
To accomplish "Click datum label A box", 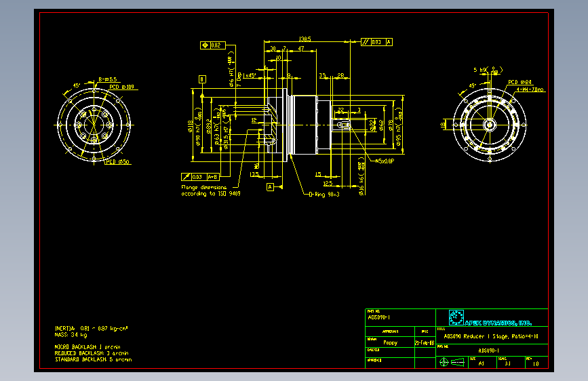I will [x=270, y=186].
